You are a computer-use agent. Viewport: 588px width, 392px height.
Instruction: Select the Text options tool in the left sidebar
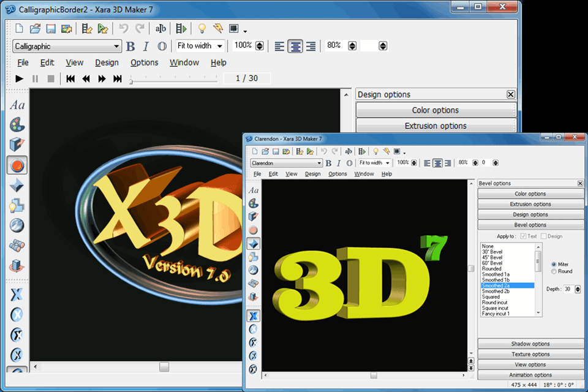click(x=17, y=105)
